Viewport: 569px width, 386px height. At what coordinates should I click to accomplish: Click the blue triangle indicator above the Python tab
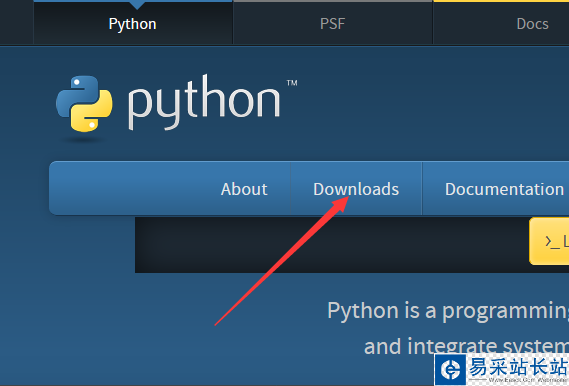point(137,5)
